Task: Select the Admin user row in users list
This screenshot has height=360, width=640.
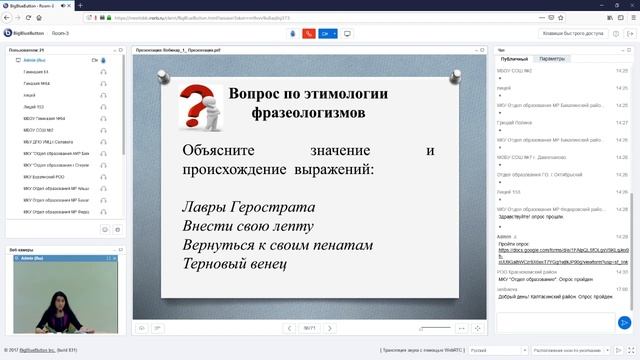Action: 64,60
